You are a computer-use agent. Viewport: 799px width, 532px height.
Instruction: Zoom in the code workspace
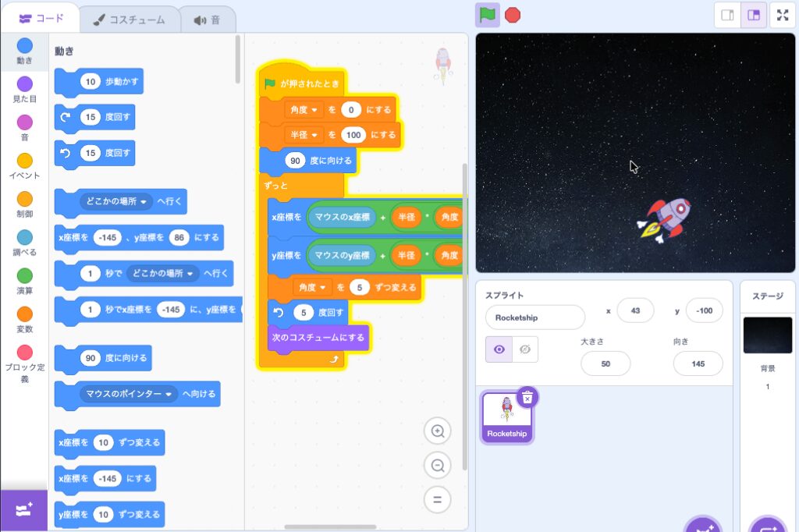[438, 431]
